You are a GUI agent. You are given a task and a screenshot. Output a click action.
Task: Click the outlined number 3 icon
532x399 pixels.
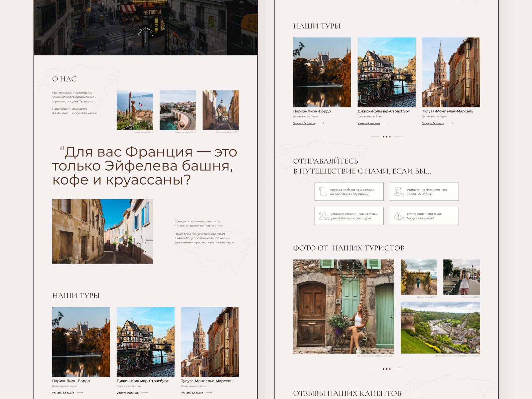point(399,192)
